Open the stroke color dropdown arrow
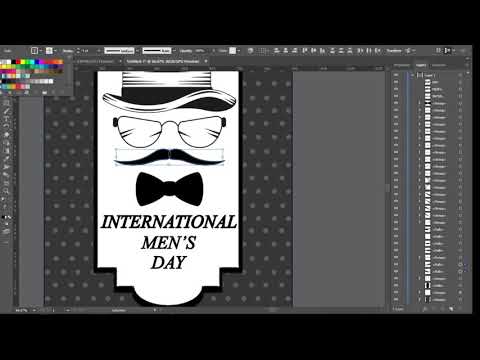This screenshot has width=480, height=360. (55, 51)
